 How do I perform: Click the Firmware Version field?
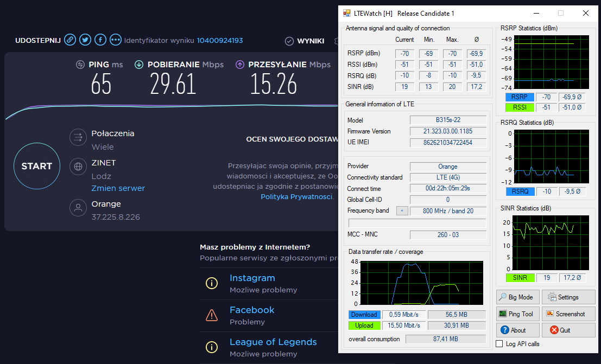(x=448, y=131)
